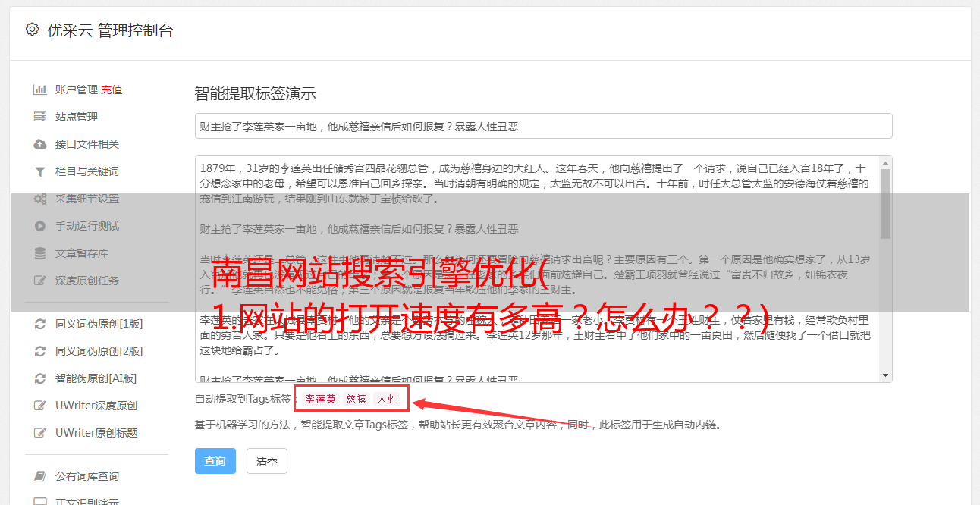Click the blue 查询 button
This screenshot has height=505, width=980.
point(215,461)
